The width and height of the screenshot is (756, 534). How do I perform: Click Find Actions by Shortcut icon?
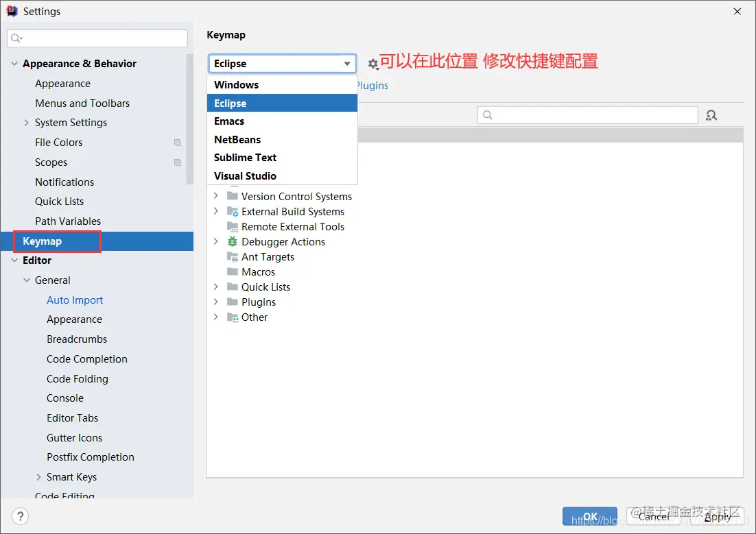[711, 115]
